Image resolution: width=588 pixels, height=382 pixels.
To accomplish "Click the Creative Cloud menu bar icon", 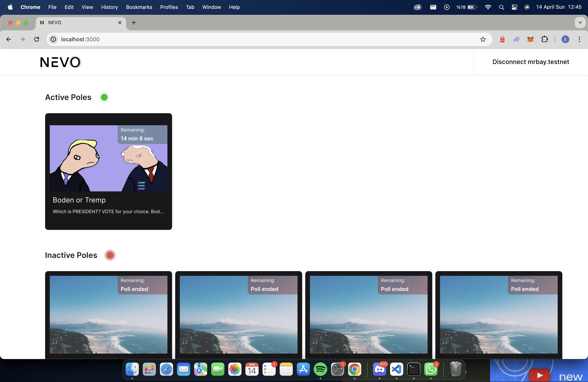I will [417, 7].
